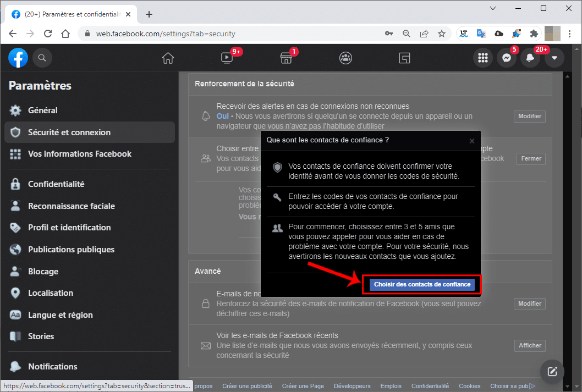
Task: Click the Confidentialité footer link
Action: 430,386
